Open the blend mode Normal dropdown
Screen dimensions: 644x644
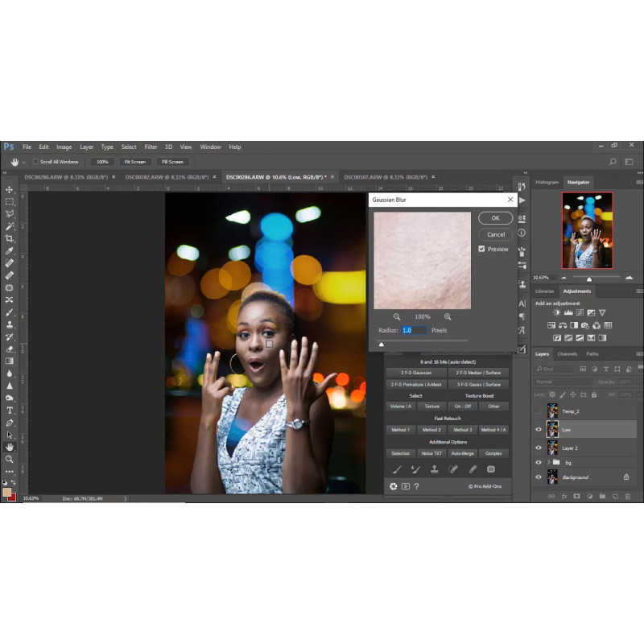[x=563, y=382]
